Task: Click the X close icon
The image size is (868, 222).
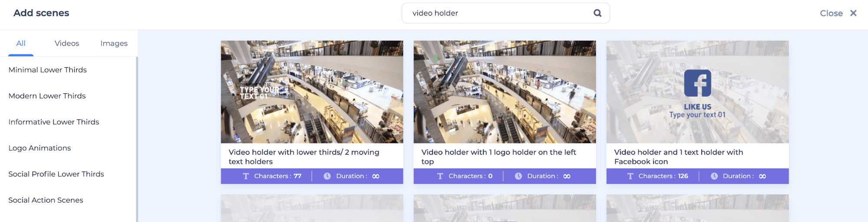Action: 853,13
